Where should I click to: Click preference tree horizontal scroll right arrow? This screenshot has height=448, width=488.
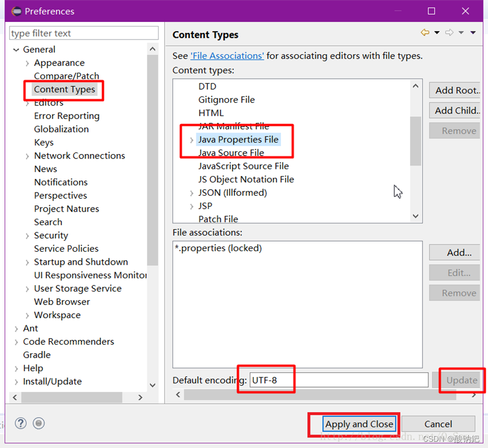pos(140,398)
